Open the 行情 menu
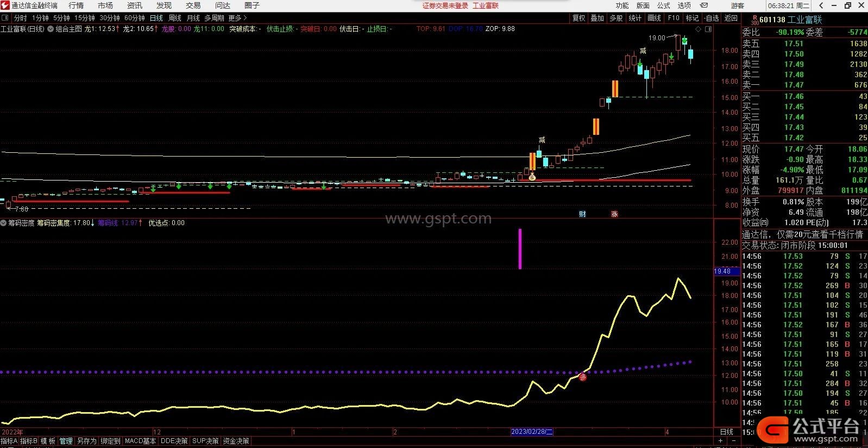Image resolution: width=868 pixels, height=448 pixels. pyautogui.click(x=76, y=5)
